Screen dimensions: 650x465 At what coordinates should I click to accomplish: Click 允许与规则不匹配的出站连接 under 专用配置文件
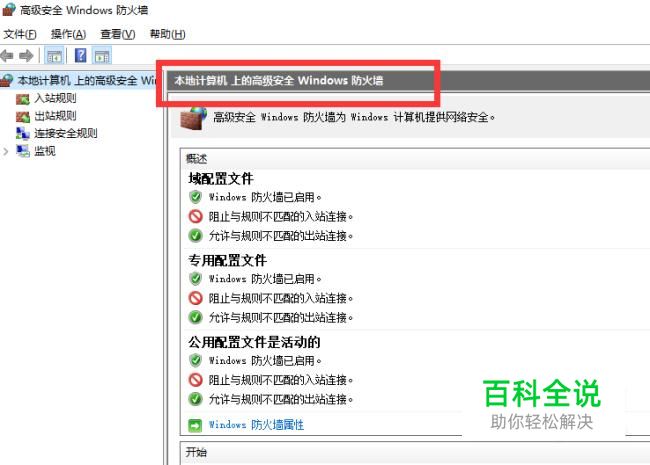281,317
